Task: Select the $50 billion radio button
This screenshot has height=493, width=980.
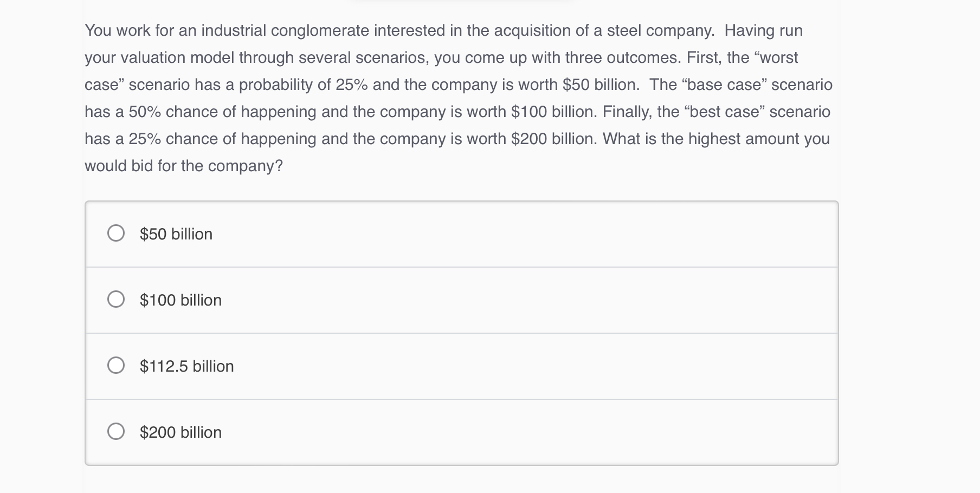Action: tap(116, 233)
